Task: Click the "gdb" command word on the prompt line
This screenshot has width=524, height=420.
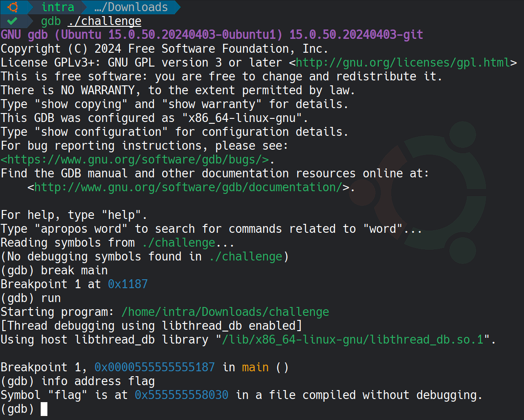Action: [x=51, y=21]
